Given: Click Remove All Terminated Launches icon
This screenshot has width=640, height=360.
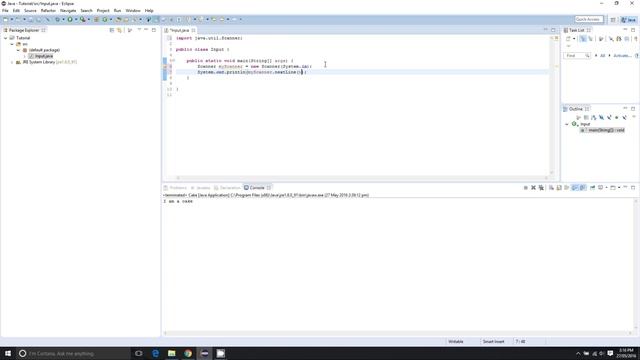Looking at the screenshot, I should [x=541, y=188].
